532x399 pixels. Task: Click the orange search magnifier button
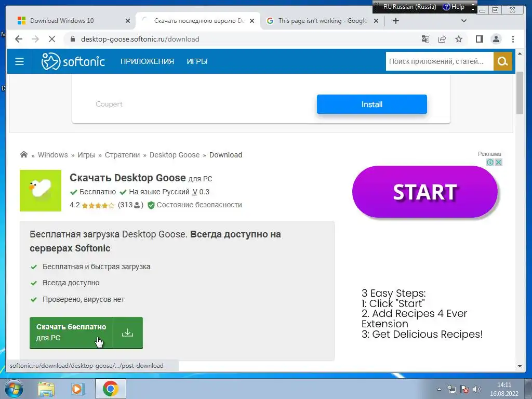tap(502, 61)
